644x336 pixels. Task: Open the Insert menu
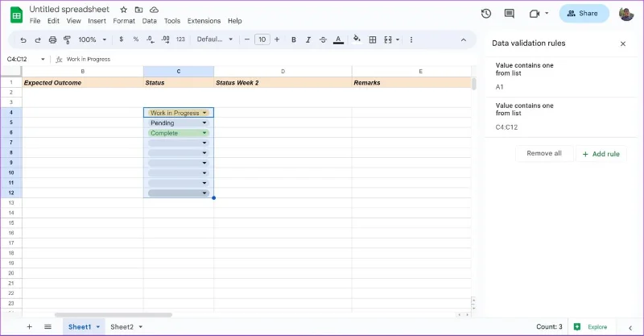[97, 21]
